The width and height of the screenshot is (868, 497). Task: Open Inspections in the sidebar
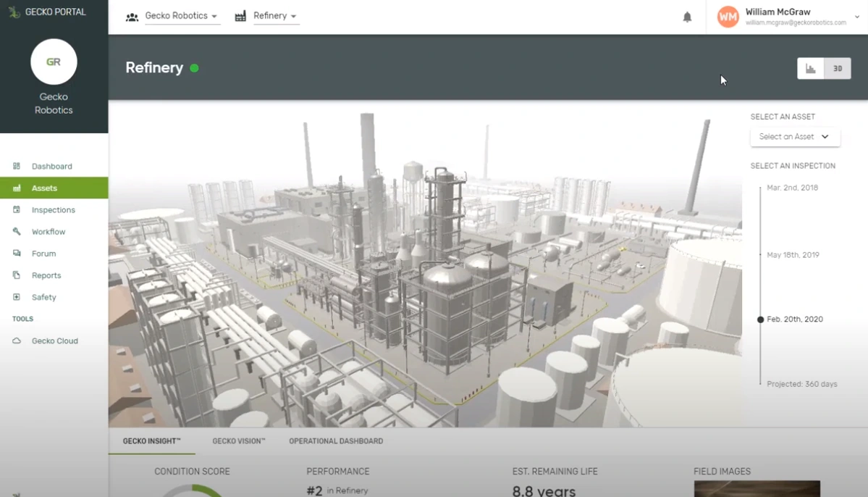tap(53, 210)
